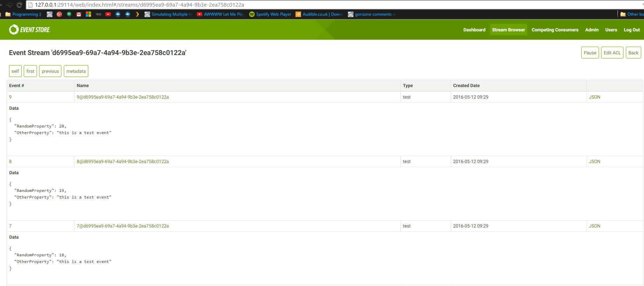
Task: Open the Spotify Web Player bookmark
Action: pos(270,14)
